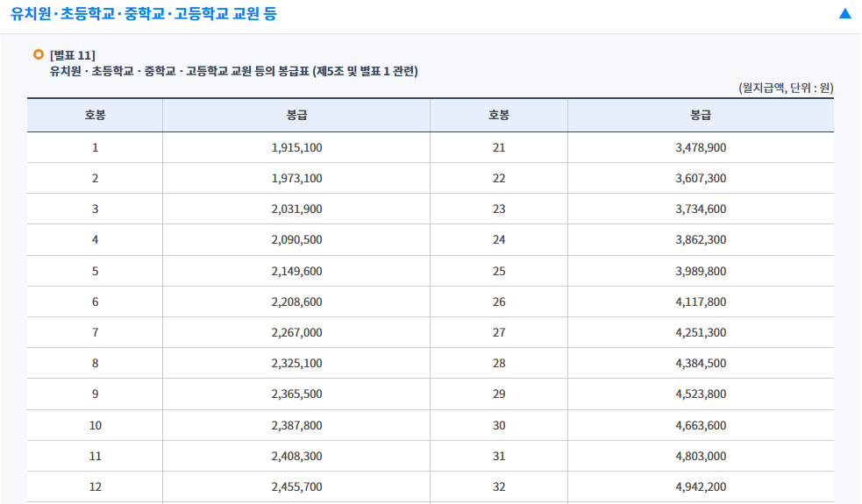Select salary cell 3,734,600
This screenshot has width=862, height=504.
pos(701,209)
